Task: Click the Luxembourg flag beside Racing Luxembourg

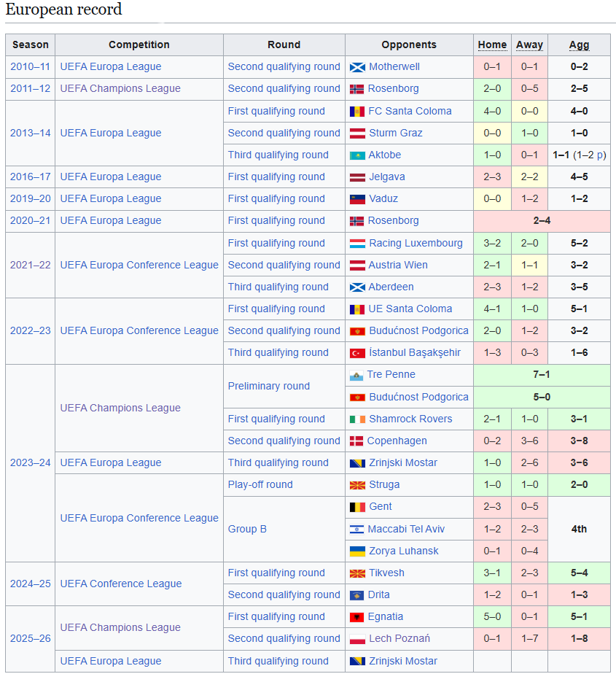Action: 357,244
